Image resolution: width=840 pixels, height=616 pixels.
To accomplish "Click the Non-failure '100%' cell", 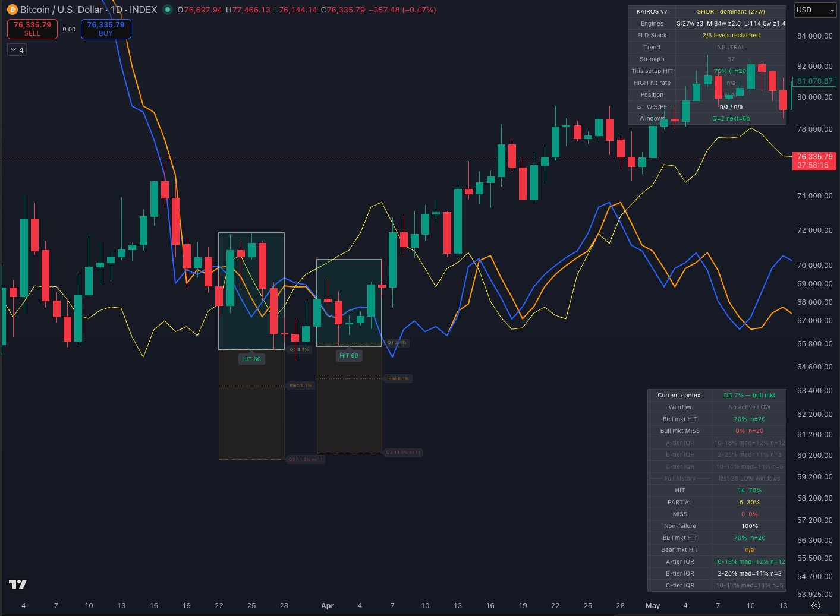I will (x=749, y=526).
